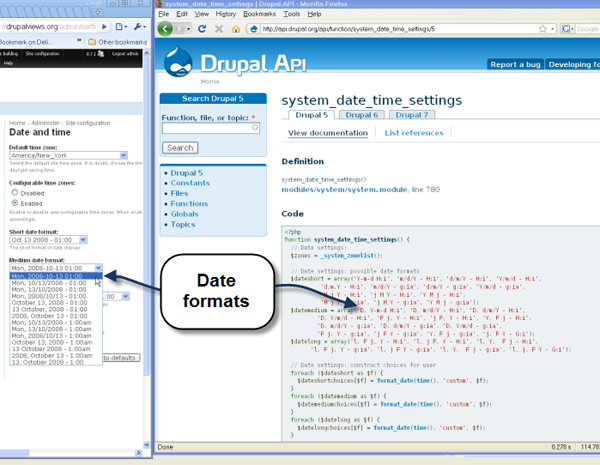The width and height of the screenshot is (600, 465).
Task: Open modules/system/system.module link
Action: pyautogui.click(x=344, y=189)
